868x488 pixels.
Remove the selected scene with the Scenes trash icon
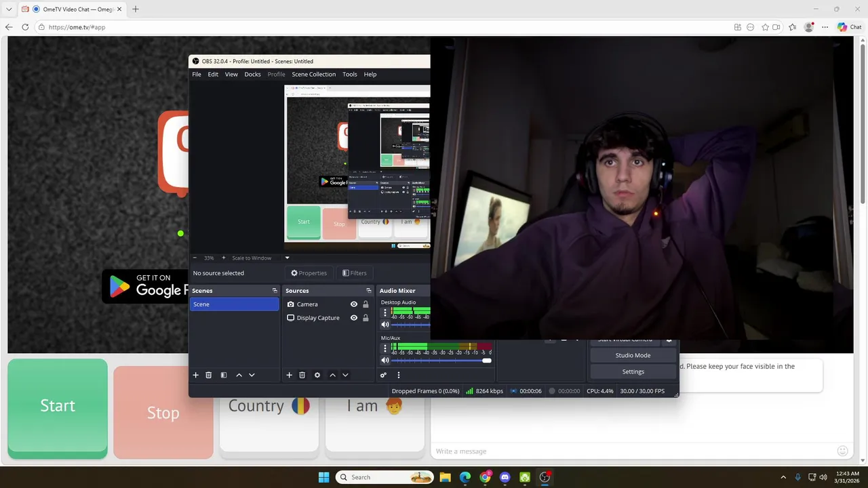pos(209,375)
